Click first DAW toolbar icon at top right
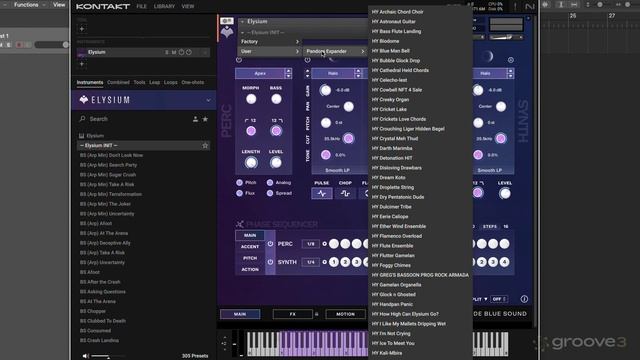Viewport: 640px width, 360px height. tap(546, 4)
